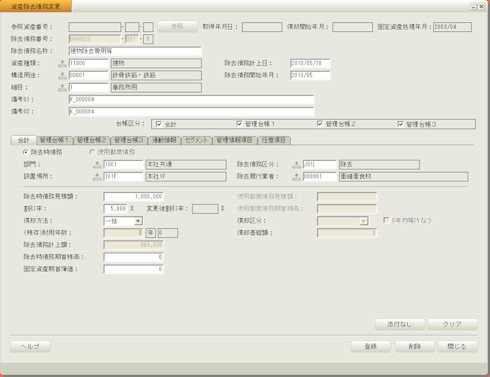Image resolution: width=490 pixels, height=377 pixels.
Task: Click the 備考02 input field
Action: pyautogui.click(x=191, y=111)
